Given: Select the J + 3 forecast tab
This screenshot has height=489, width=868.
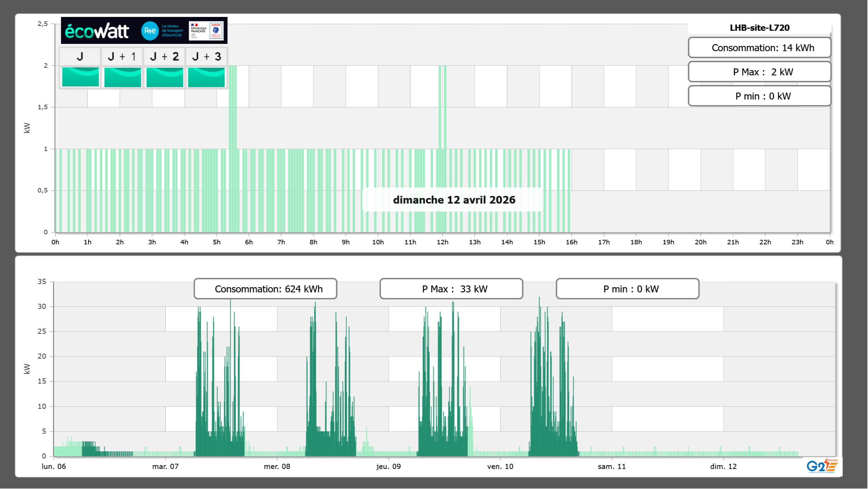Looking at the screenshot, I should pos(206,56).
